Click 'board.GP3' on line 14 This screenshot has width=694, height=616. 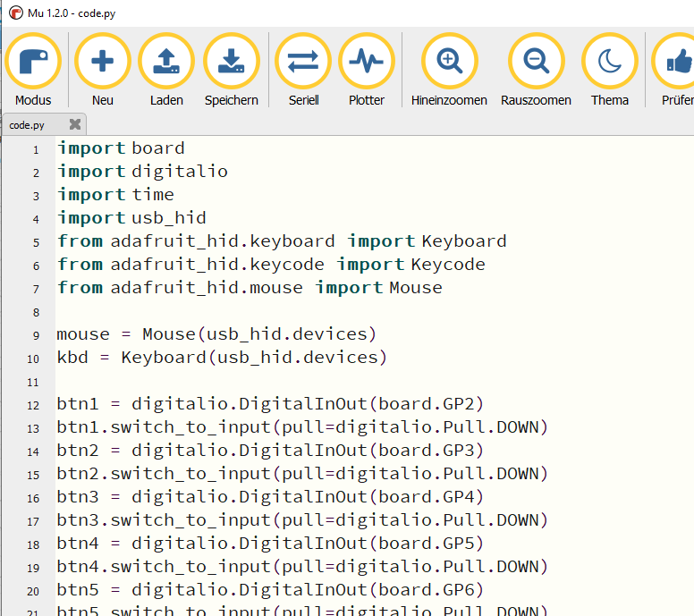[426, 451]
